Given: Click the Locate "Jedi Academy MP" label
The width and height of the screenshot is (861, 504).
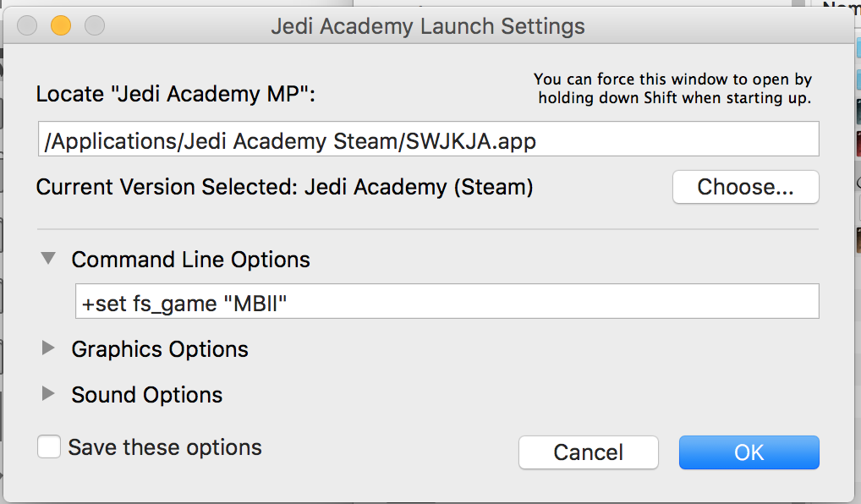Looking at the screenshot, I should (175, 95).
